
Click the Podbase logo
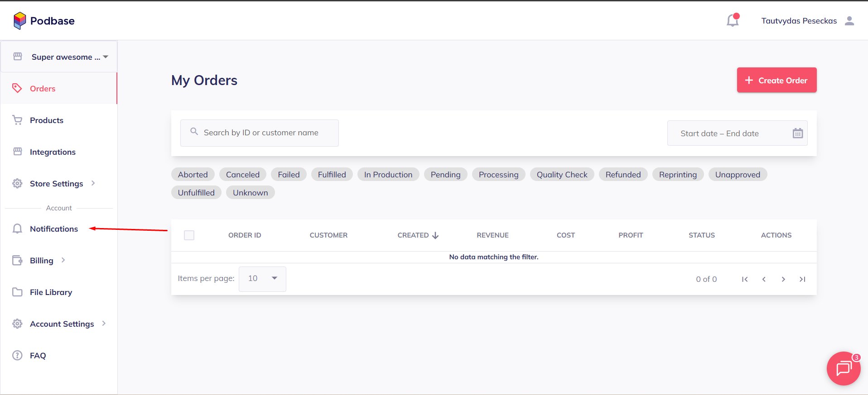pos(44,21)
